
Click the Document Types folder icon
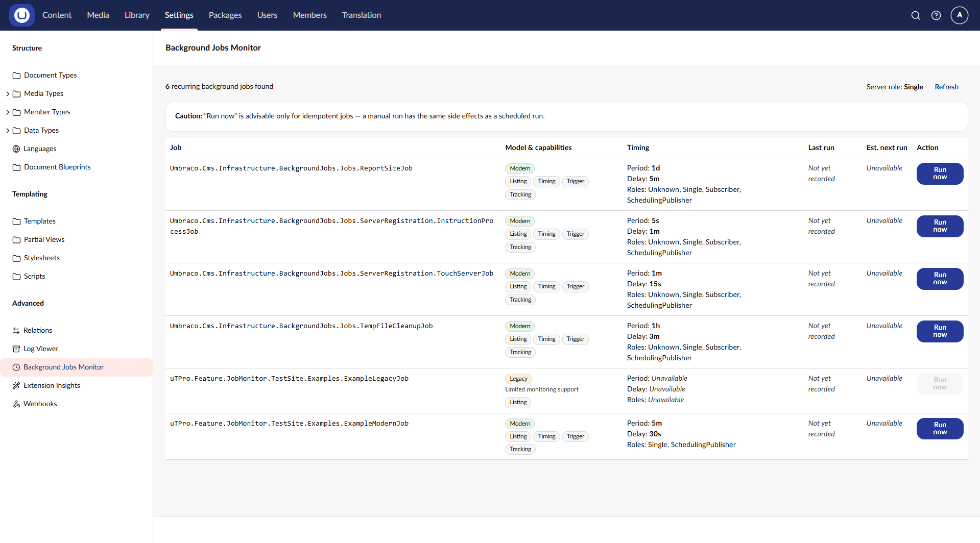coord(16,76)
